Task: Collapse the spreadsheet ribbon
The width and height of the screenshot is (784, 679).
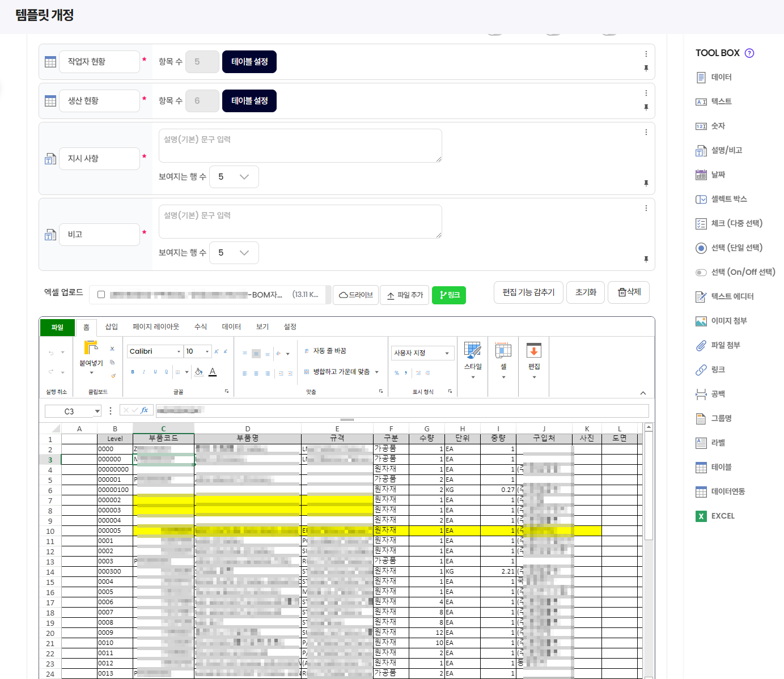Action: click(x=643, y=393)
